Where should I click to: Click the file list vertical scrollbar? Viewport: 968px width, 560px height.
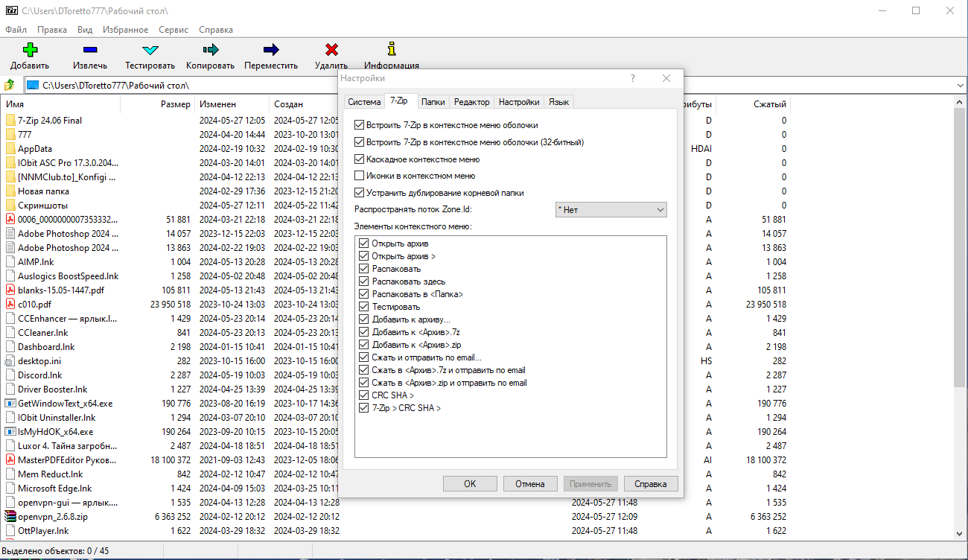961,246
